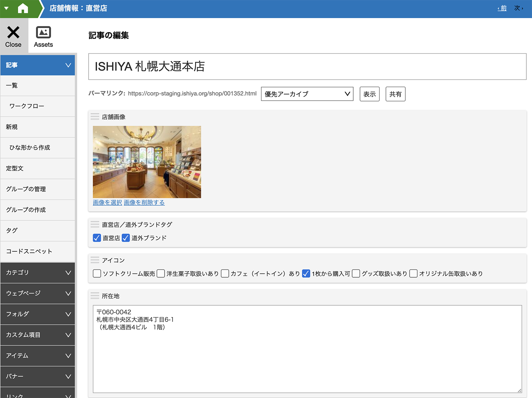
Task: Select タグ in the sidebar
Action: tap(38, 231)
